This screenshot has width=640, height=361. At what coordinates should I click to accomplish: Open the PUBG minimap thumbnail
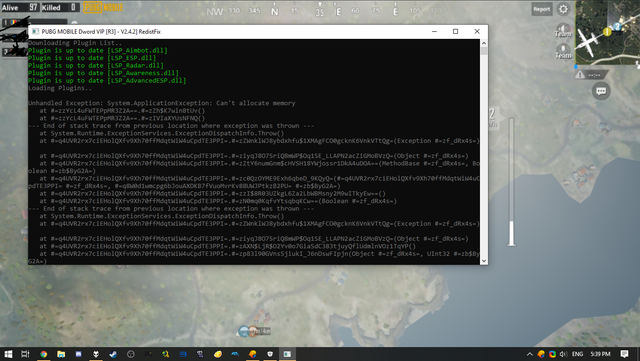607,33
